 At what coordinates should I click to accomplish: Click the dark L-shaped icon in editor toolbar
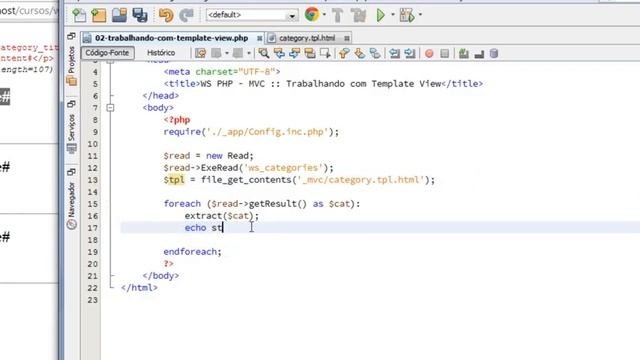pyautogui.click(x=479, y=53)
